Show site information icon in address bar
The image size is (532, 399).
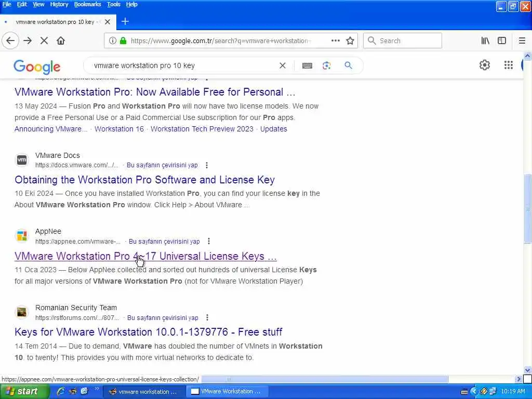[x=113, y=41]
